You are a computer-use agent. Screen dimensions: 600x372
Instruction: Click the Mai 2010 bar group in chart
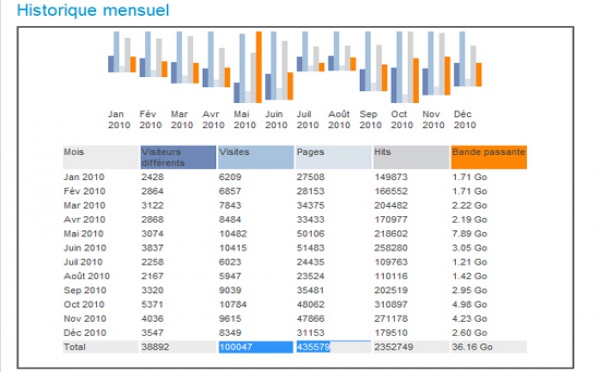coord(248,67)
